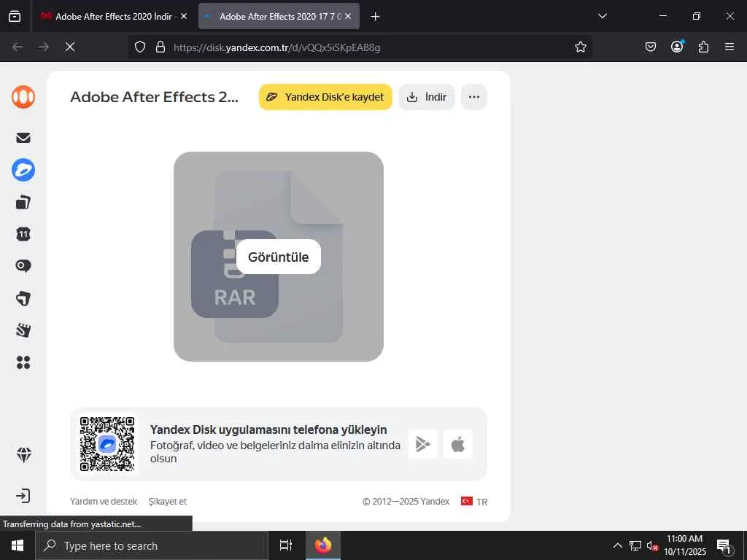This screenshot has width=747, height=560.
Task: Open the Şikayet et link
Action: click(168, 502)
